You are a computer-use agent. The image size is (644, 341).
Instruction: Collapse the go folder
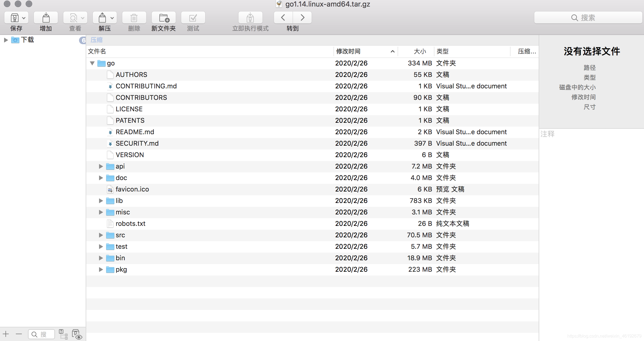point(92,63)
